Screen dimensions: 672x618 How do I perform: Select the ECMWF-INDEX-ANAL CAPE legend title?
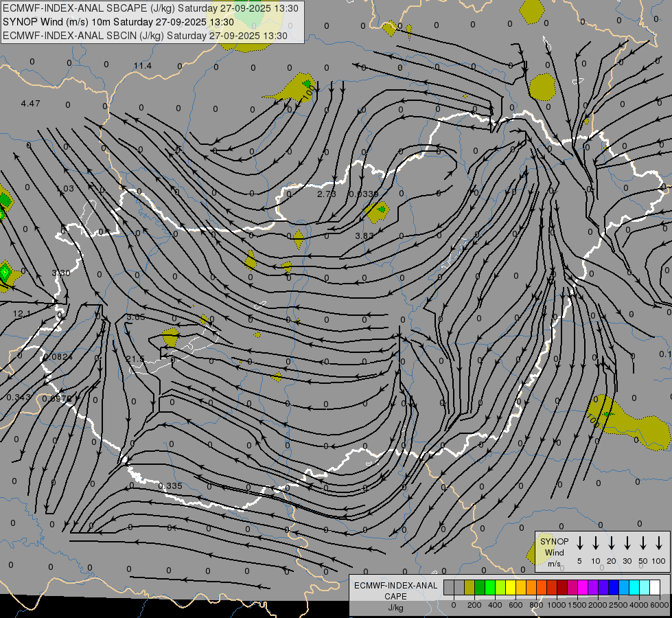point(395,591)
